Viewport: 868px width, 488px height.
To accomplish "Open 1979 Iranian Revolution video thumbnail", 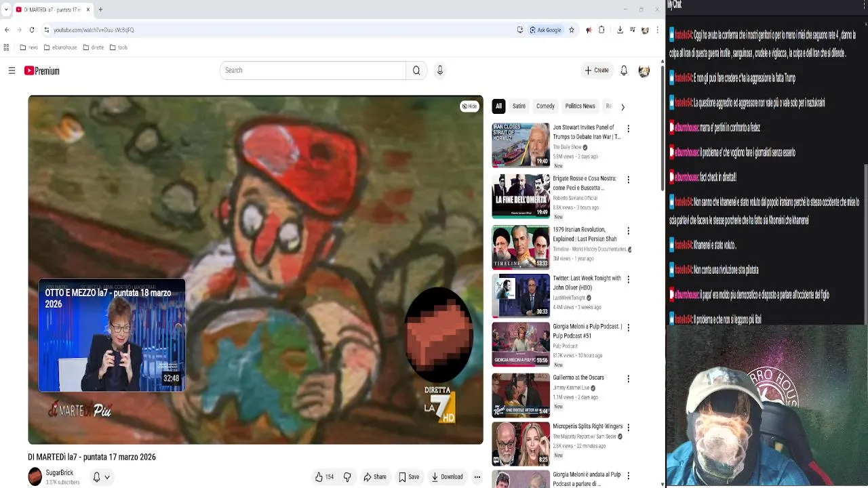I will click(521, 247).
